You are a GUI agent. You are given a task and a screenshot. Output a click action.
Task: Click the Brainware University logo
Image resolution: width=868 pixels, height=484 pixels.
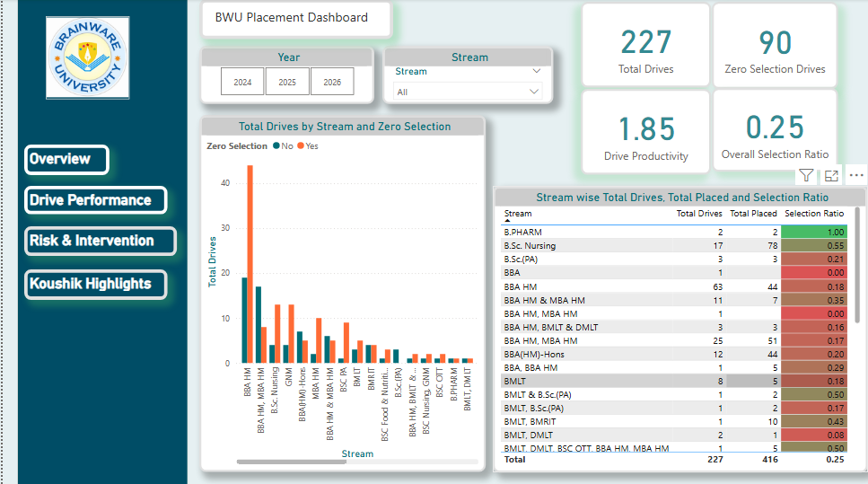(x=88, y=57)
